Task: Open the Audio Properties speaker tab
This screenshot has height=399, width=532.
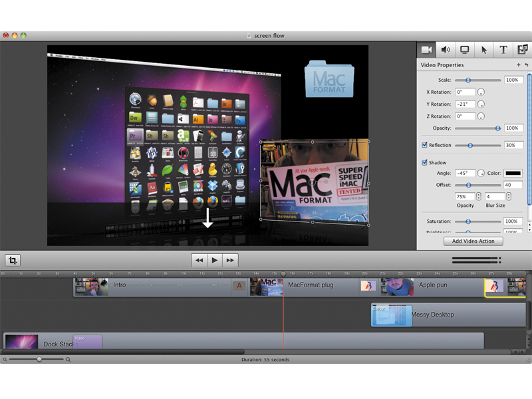Action: point(446,50)
